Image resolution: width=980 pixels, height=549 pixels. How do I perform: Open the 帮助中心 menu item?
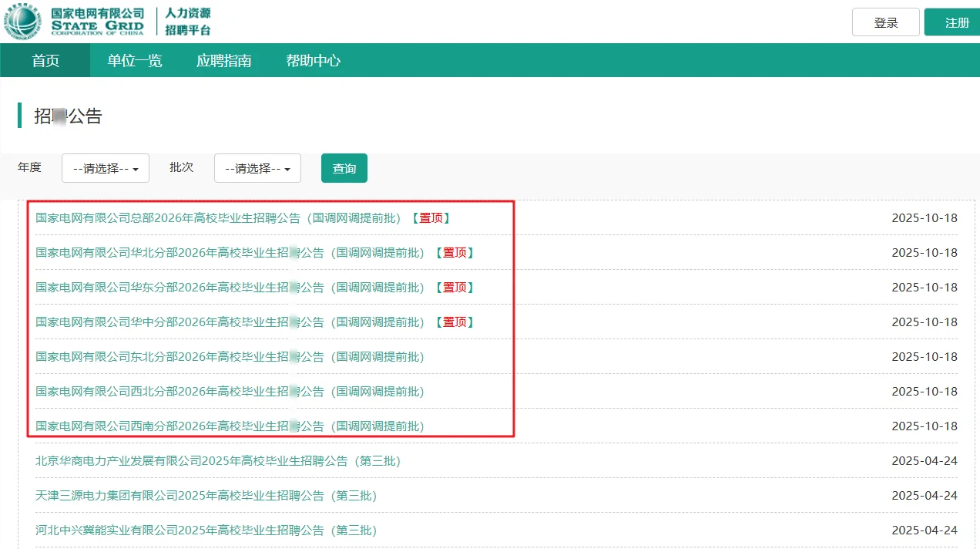point(314,60)
